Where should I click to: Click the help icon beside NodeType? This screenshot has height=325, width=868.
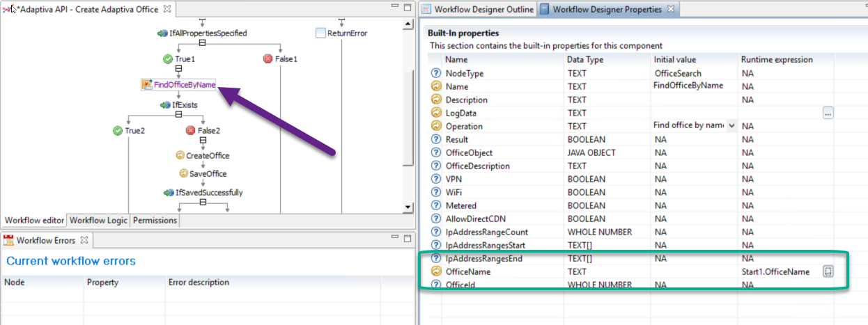click(x=436, y=73)
